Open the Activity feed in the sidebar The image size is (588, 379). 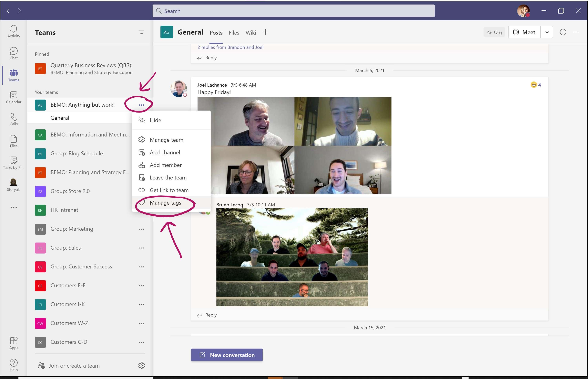14,31
